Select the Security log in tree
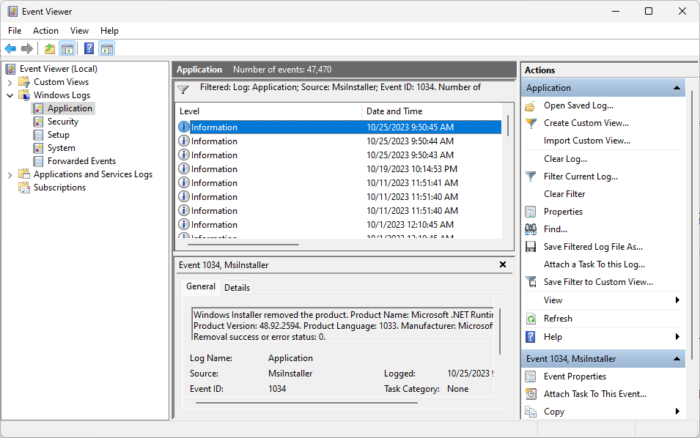This screenshot has height=438, width=700. coord(62,122)
